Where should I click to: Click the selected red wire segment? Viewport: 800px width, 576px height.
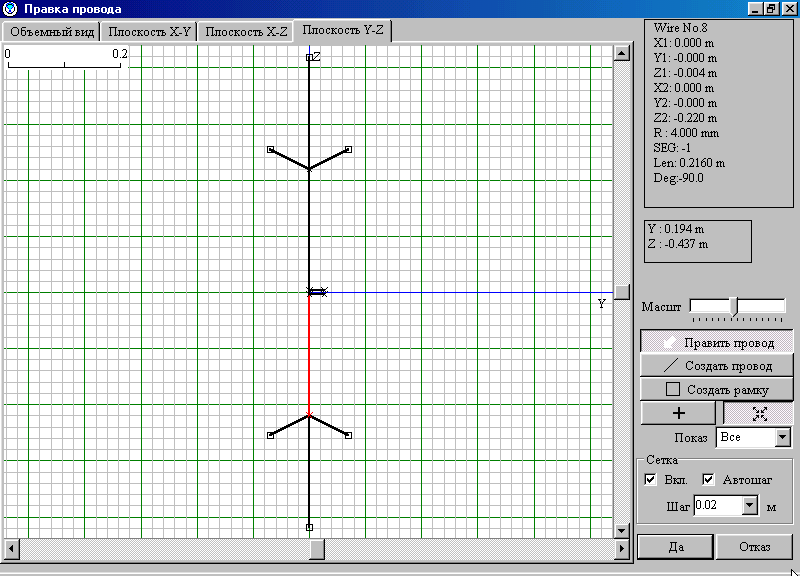point(309,354)
